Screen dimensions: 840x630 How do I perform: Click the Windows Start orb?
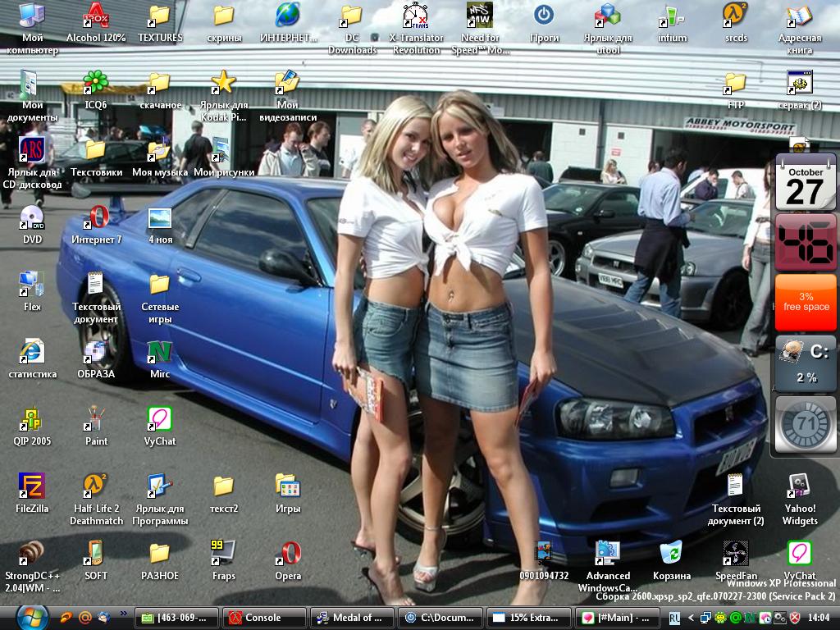point(32,618)
